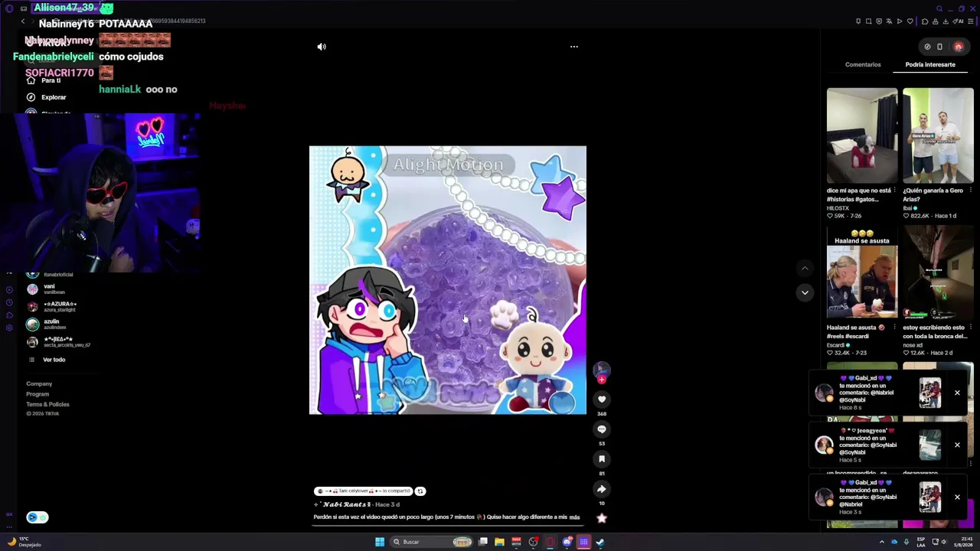
Task: Go to previous video up arrow
Action: [x=805, y=269]
